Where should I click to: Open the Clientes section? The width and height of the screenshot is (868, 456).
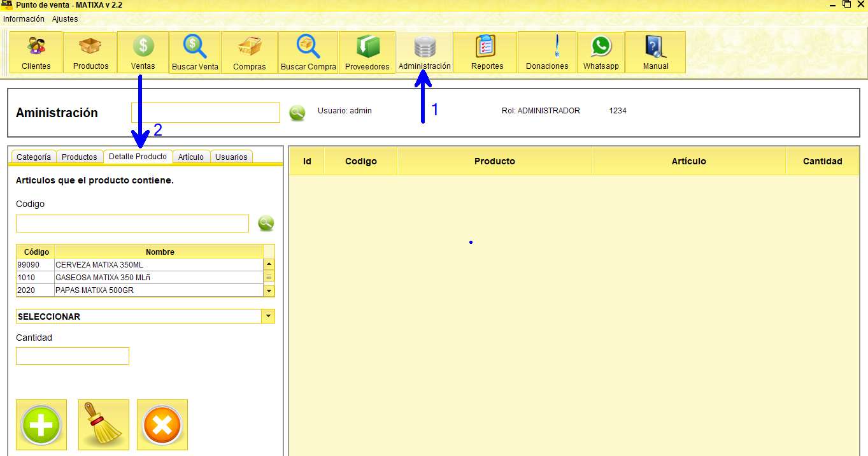pyautogui.click(x=35, y=52)
